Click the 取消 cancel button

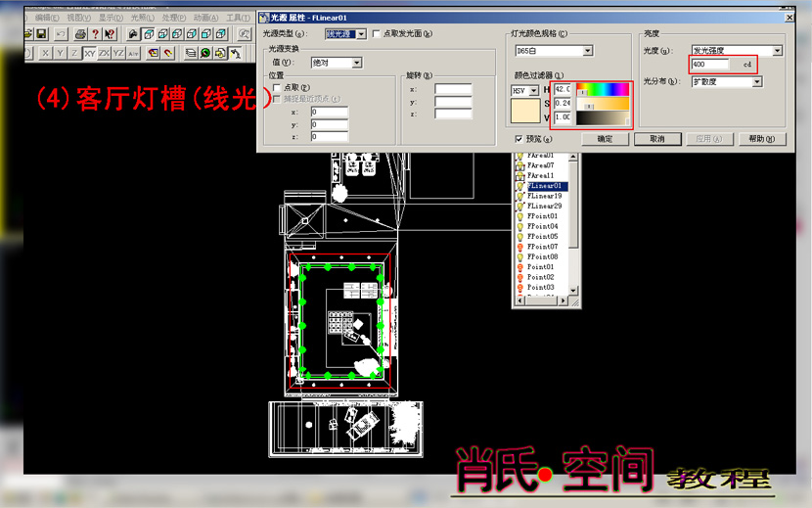657,139
